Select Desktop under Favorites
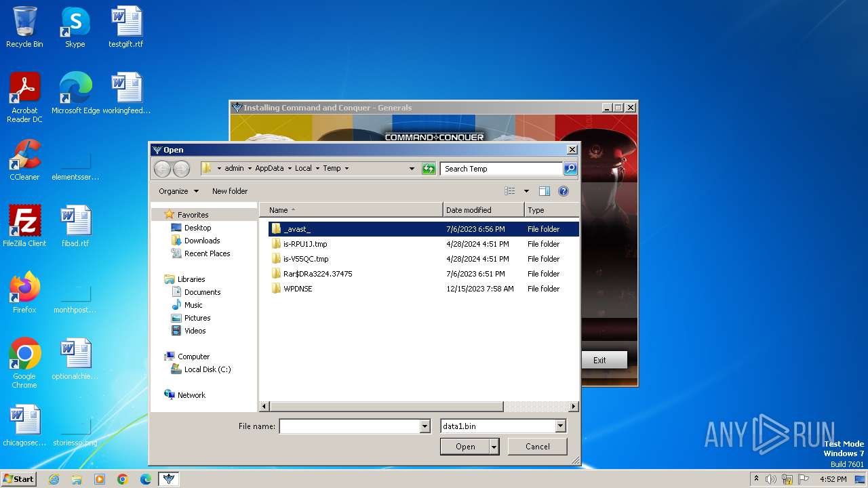The width and height of the screenshot is (868, 488). point(197,228)
